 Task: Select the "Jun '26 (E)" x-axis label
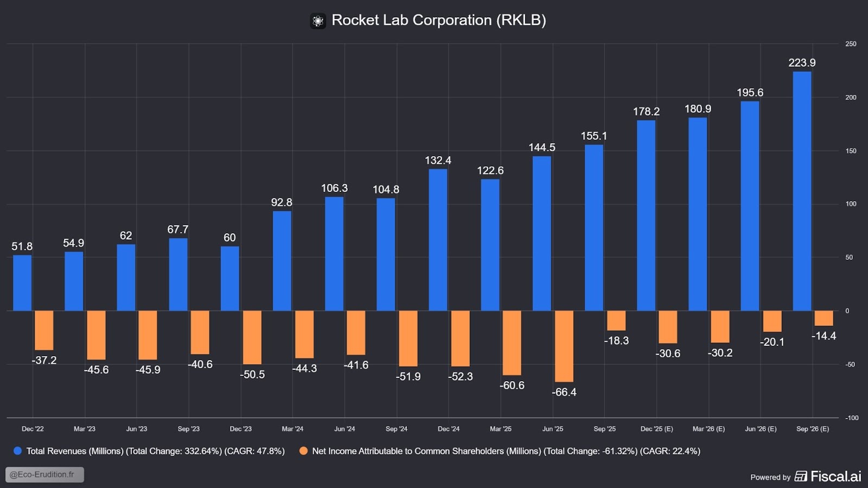tap(761, 429)
